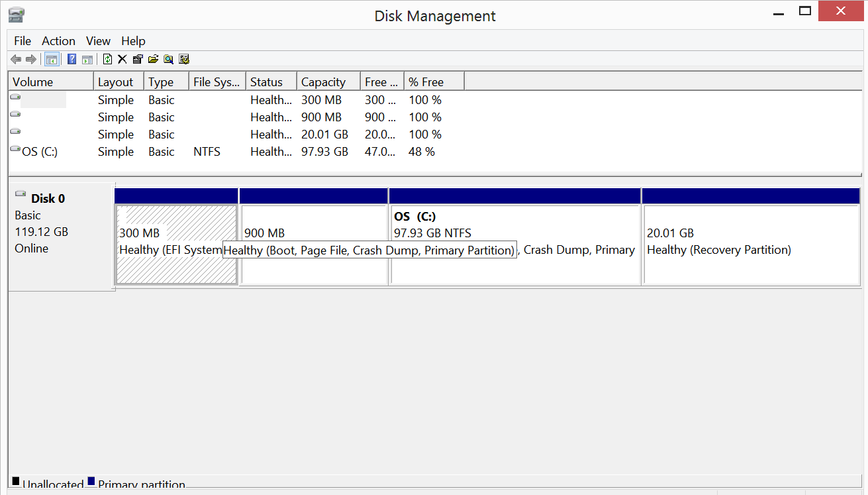This screenshot has height=495, width=868.
Task: Click the drive icon beside OS (C:) in list
Action: [x=15, y=150]
